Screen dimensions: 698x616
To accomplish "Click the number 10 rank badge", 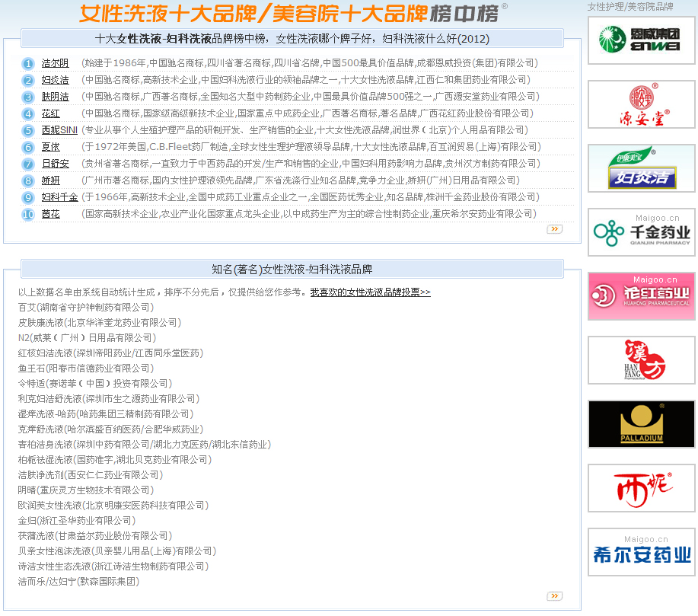I will (x=28, y=214).
